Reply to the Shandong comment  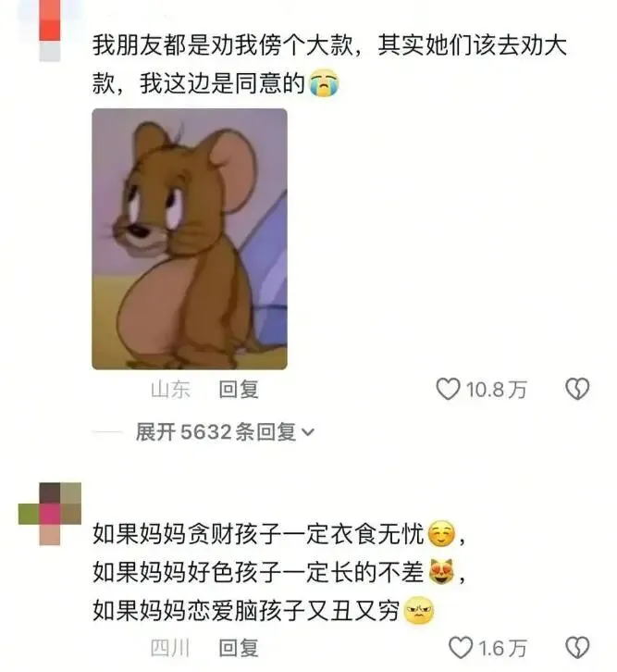[239, 390]
